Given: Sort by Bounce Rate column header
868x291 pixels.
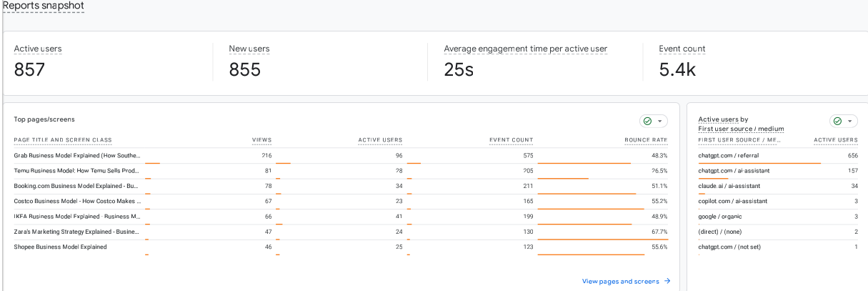Looking at the screenshot, I should [x=646, y=140].
